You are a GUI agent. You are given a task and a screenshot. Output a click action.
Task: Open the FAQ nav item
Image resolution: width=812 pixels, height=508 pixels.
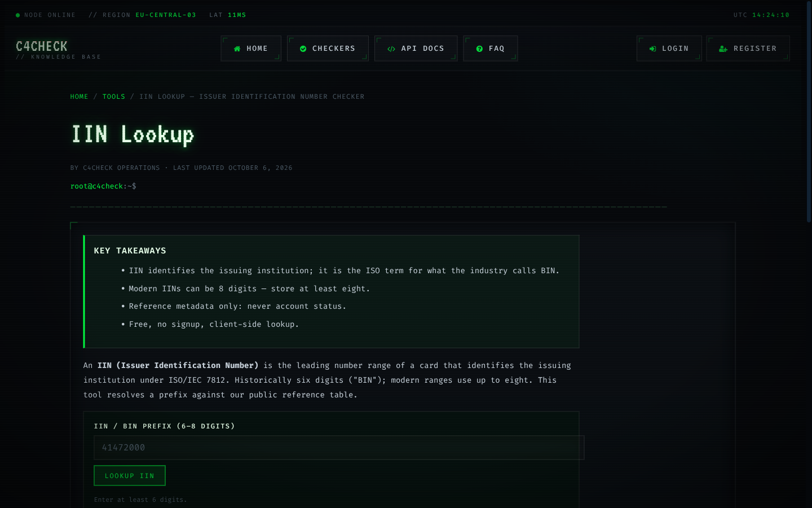(x=491, y=49)
